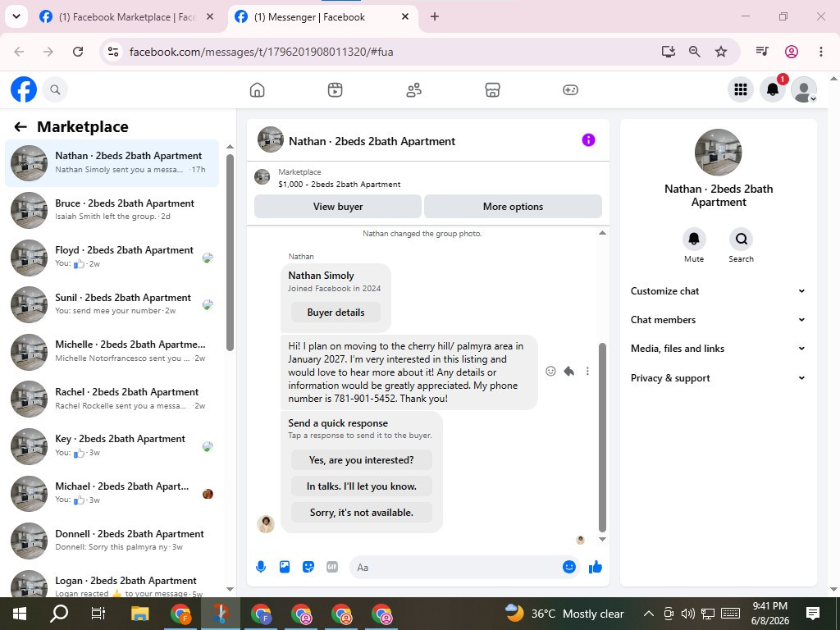Image resolution: width=840 pixels, height=630 pixels.
Task: Open the Marketplace storefront icon
Action: click(492, 90)
